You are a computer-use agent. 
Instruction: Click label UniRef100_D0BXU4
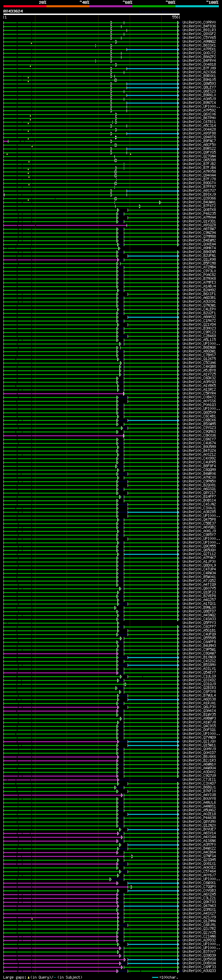point(199,963)
